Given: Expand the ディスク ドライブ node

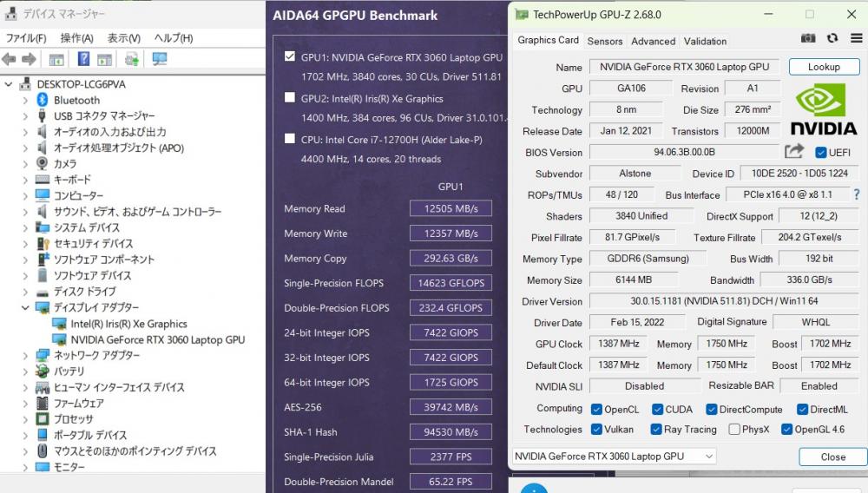Looking at the screenshot, I should (25, 292).
